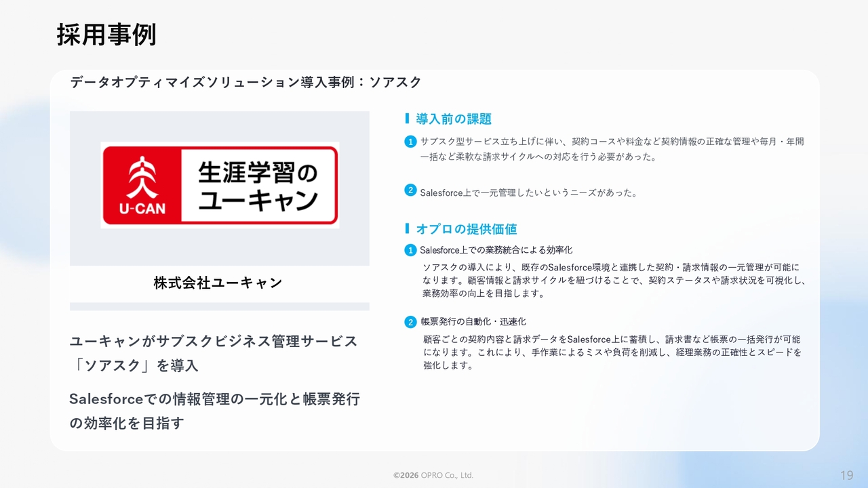Select the 導入前の課題 heading
Viewport: 868px width, 488px height.
[x=454, y=119]
